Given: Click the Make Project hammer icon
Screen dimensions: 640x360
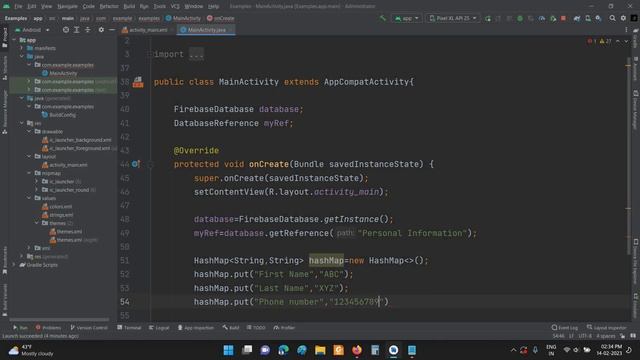Looking at the screenshot, I should click(382, 18).
